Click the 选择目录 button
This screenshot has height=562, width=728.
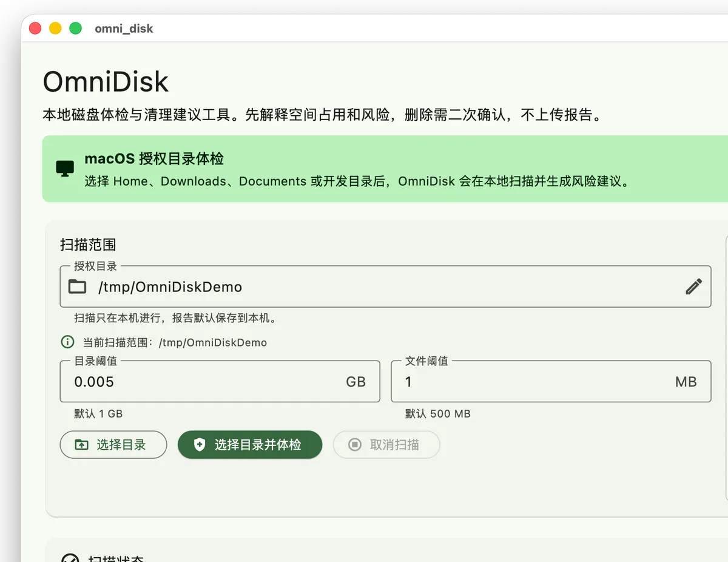coord(113,445)
